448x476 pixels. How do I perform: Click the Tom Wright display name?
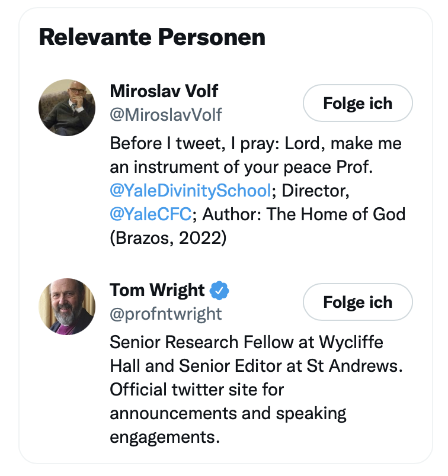[x=157, y=291]
